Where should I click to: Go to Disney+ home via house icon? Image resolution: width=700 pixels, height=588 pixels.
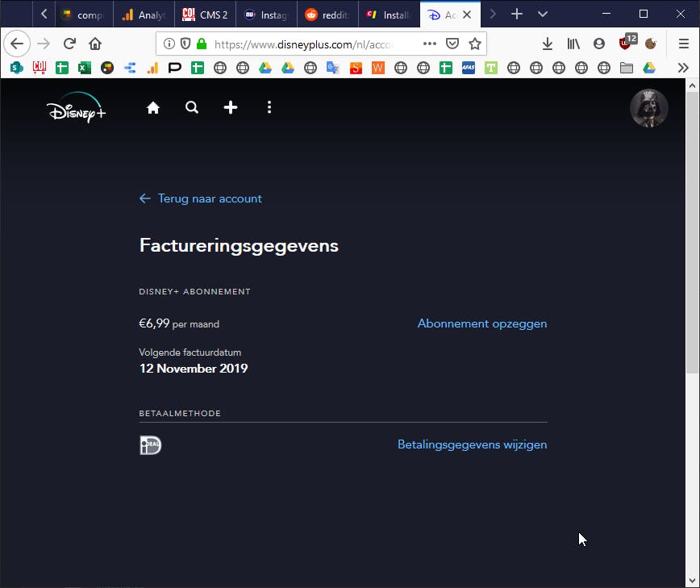(153, 107)
